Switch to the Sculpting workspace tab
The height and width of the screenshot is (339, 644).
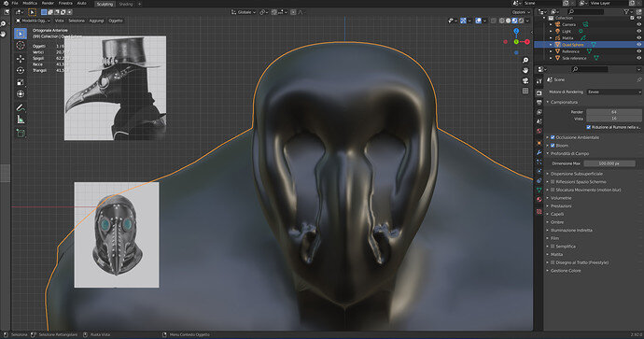pyautogui.click(x=105, y=4)
